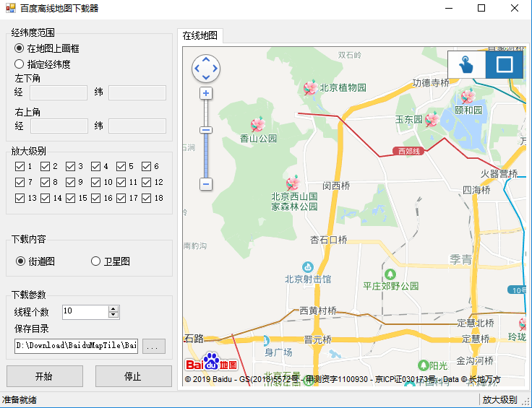Click the 平庄郊野公园 green tree icon
Screen dimensions: 532x408
(x=390, y=274)
